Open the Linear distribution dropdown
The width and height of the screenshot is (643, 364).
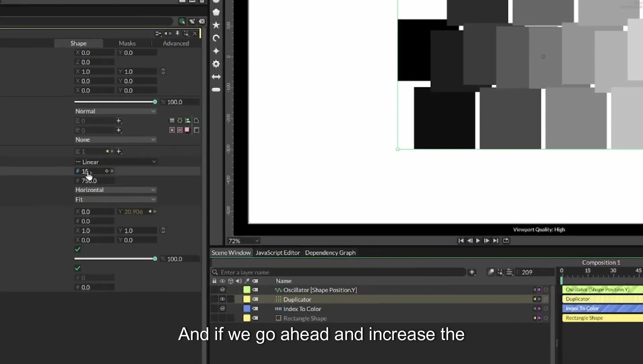click(115, 162)
